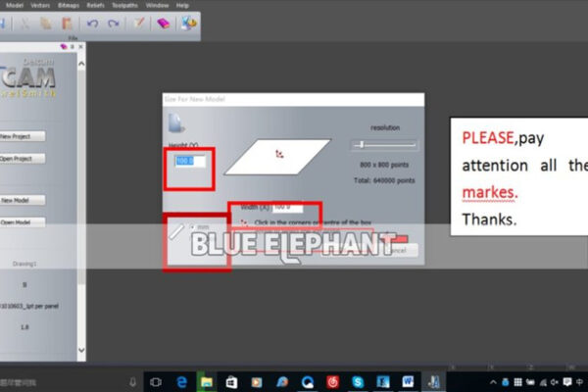
Task: Adjust the resolution slider handle
Action: [x=362, y=144]
